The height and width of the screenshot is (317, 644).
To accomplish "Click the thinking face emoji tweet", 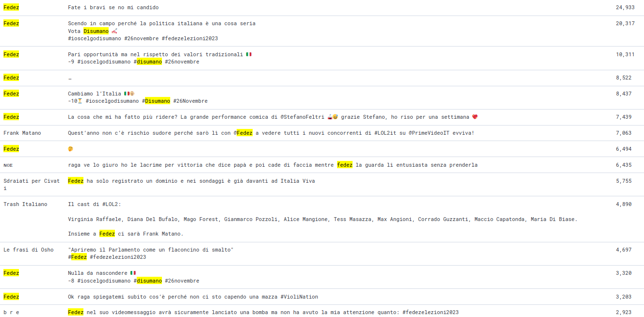I will pyautogui.click(x=71, y=149).
